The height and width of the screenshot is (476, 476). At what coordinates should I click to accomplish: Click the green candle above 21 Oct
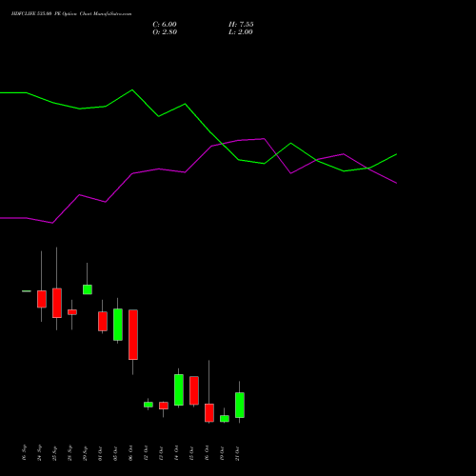(240, 406)
